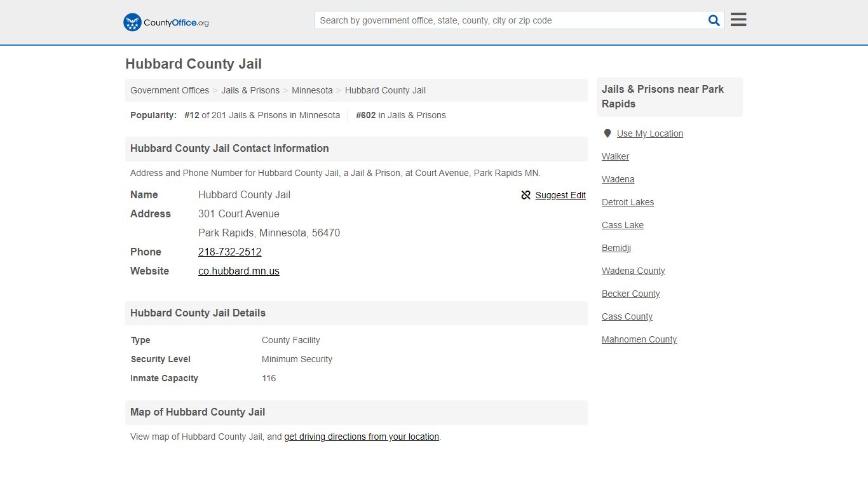Click the Hubbard County Jail page title

[193, 64]
